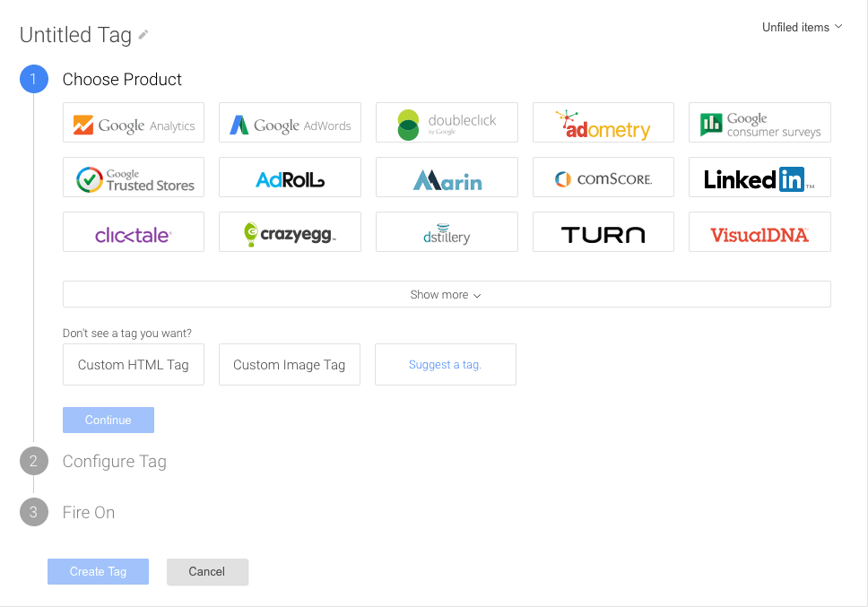Viewport: 868px width, 607px height.
Task: Click the Continue button
Action: (x=108, y=420)
